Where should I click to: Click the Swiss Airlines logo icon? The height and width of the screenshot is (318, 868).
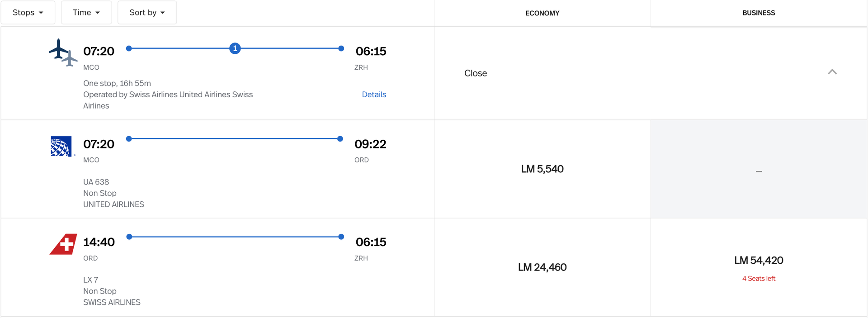(62, 244)
